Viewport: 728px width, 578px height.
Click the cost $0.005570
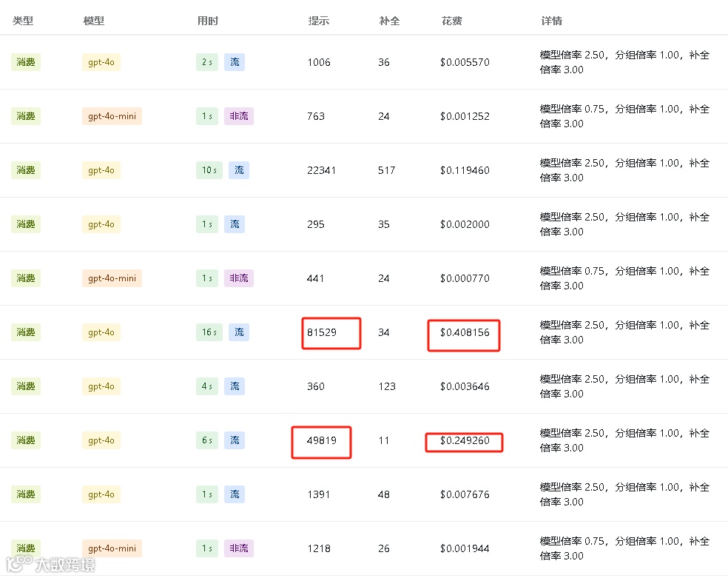coord(465,62)
